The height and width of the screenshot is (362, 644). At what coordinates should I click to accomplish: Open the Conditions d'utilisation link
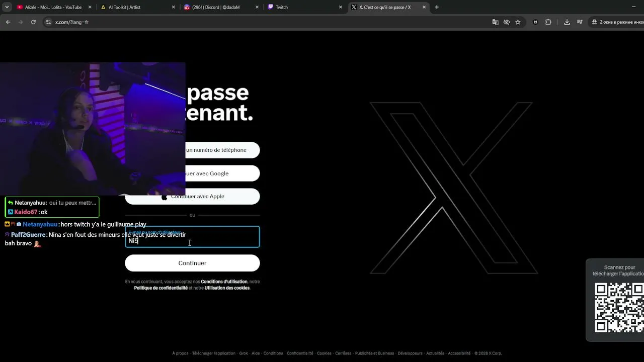point(224,282)
